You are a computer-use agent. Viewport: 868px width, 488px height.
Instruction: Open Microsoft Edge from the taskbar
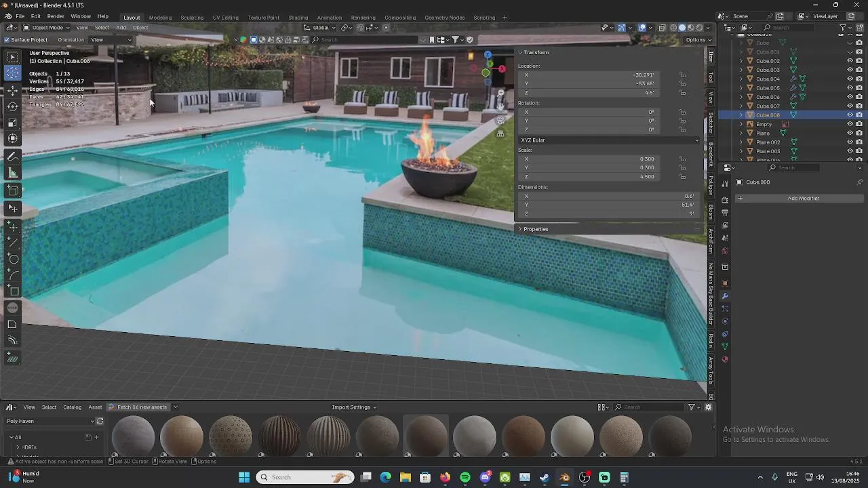click(385, 477)
